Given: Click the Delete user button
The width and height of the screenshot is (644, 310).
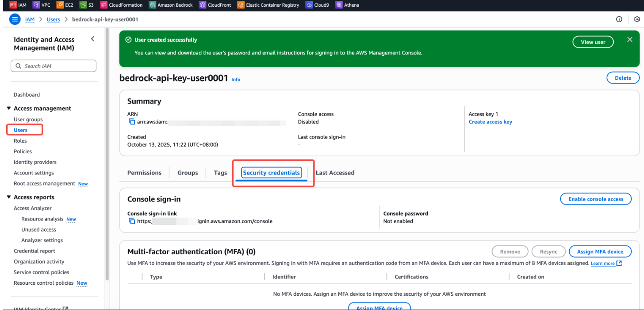Looking at the screenshot, I should pos(623,77).
